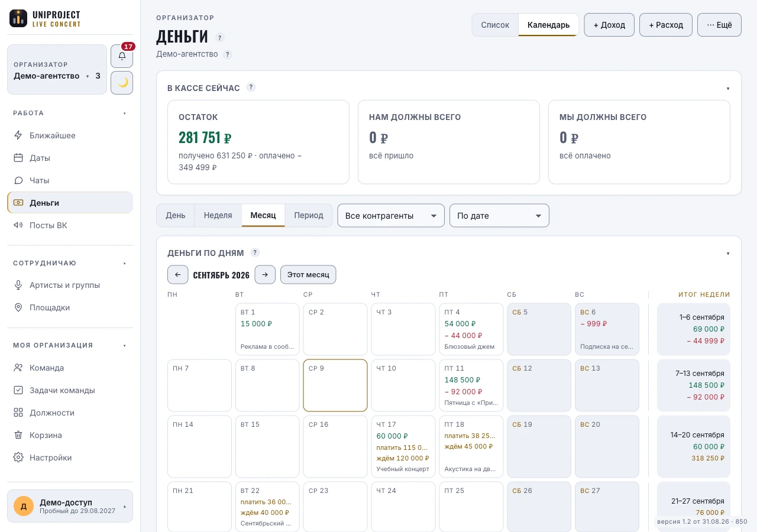This screenshot has width=757, height=532.
Task: Collapse the В кассе сейчас panel
Action: point(728,88)
